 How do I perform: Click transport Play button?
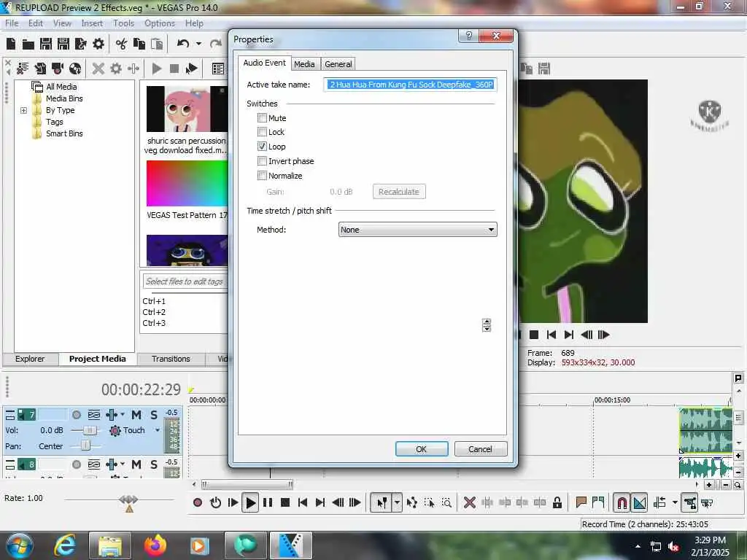click(x=250, y=502)
